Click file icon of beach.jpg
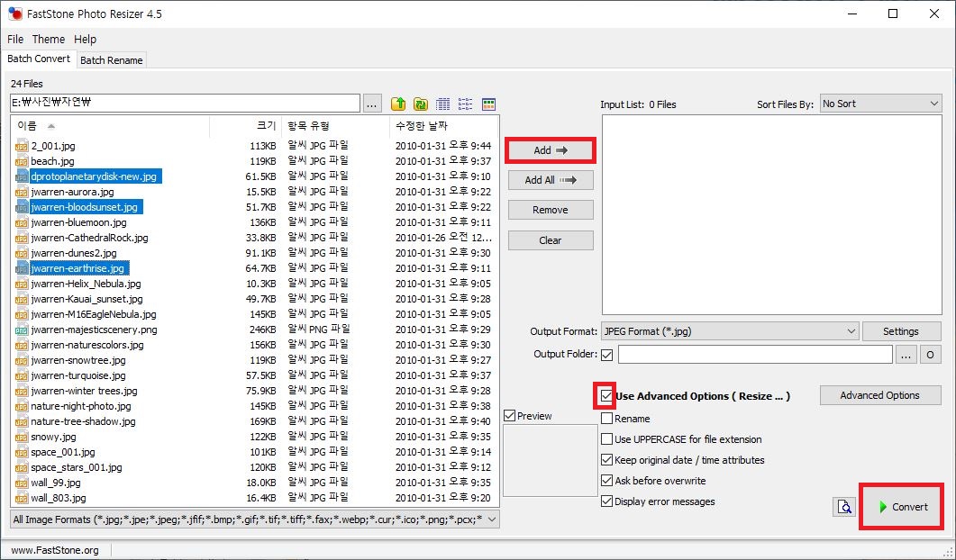Viewport: 956px width, 560px height. pos(22,161)
